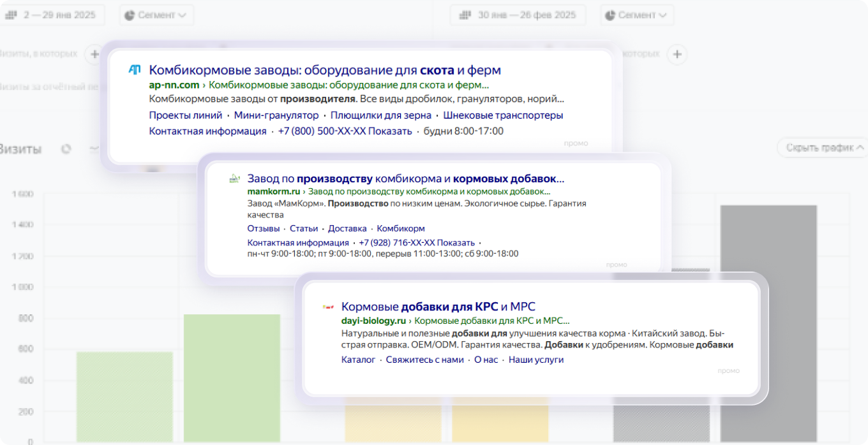Click the taller green chart bar

[x=232, y=378]
